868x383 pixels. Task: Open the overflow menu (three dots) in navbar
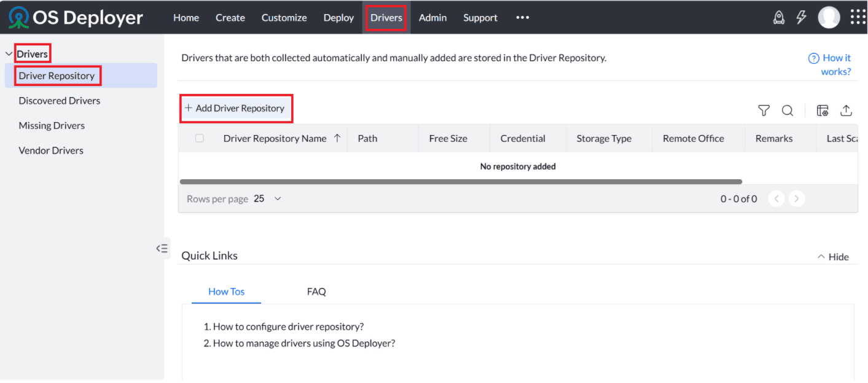point(522,18)
